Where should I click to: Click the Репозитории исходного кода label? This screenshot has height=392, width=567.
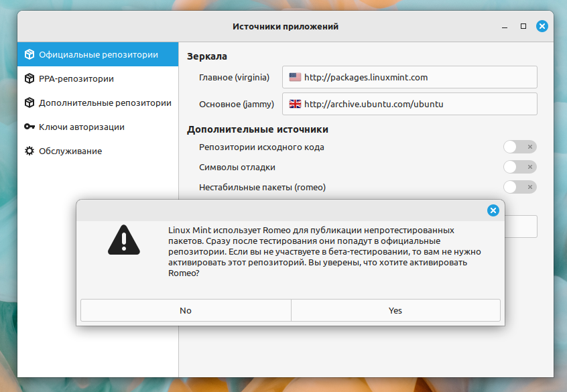coord(261,147)
